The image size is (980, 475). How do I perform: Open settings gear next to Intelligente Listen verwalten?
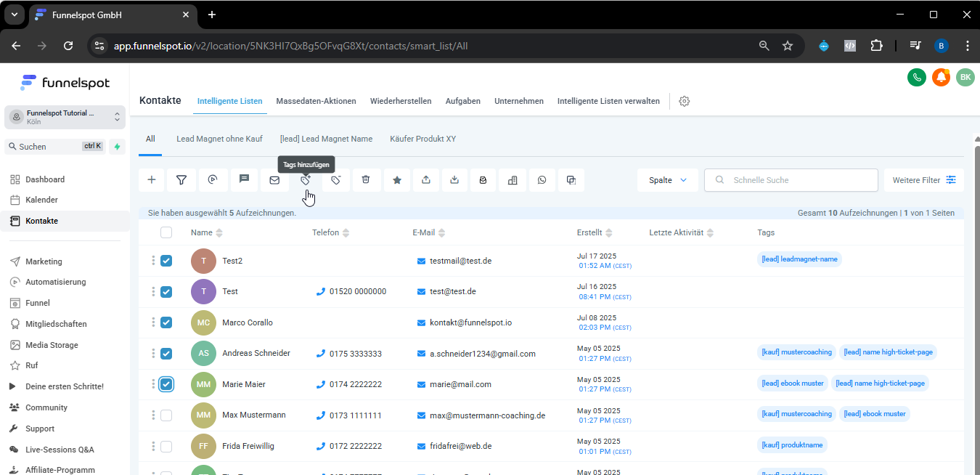(x=684, y=101)
